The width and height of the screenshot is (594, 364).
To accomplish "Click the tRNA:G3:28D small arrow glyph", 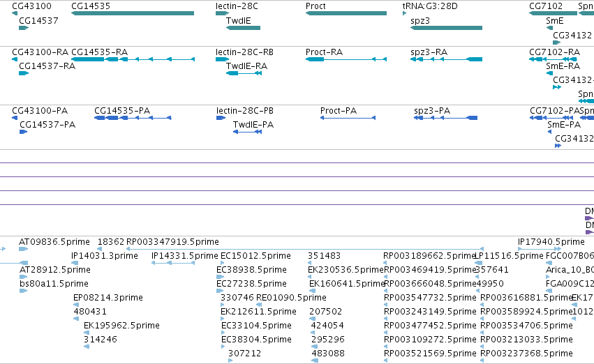I will tap(404, 13).
